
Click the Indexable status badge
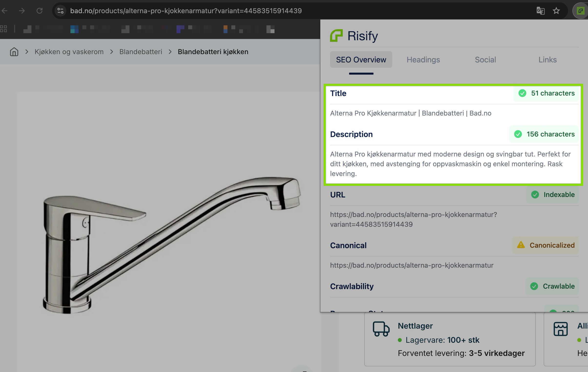point(553,195)
